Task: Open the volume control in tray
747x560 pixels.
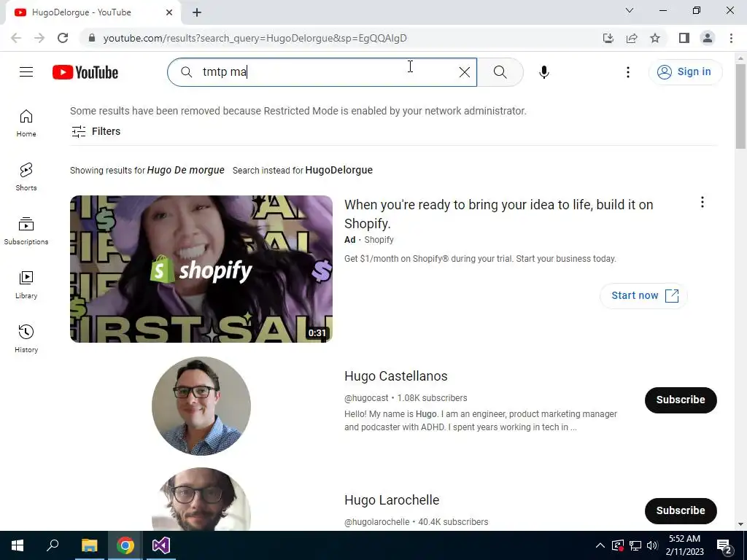Action: tap(652, 545)
